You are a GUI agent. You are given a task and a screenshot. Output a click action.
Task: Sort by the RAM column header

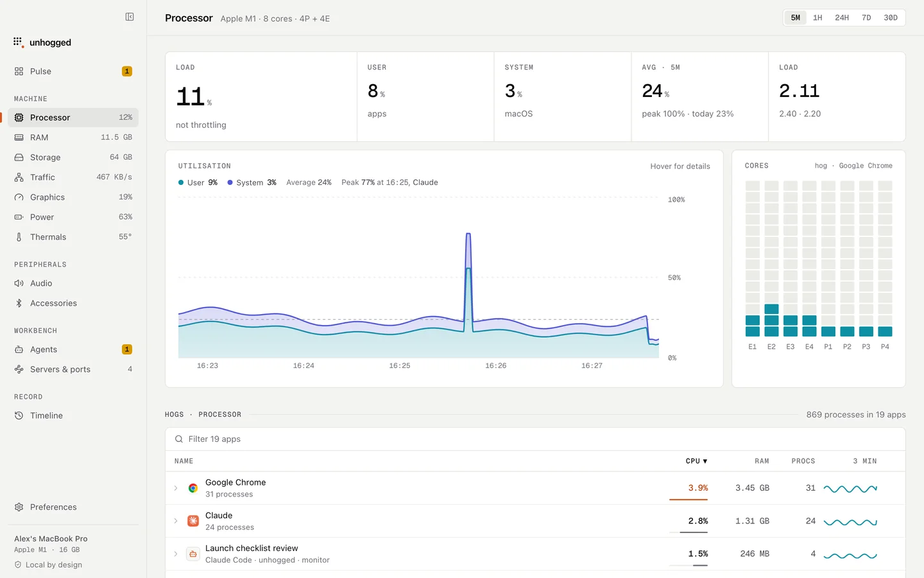pos(762,461)
